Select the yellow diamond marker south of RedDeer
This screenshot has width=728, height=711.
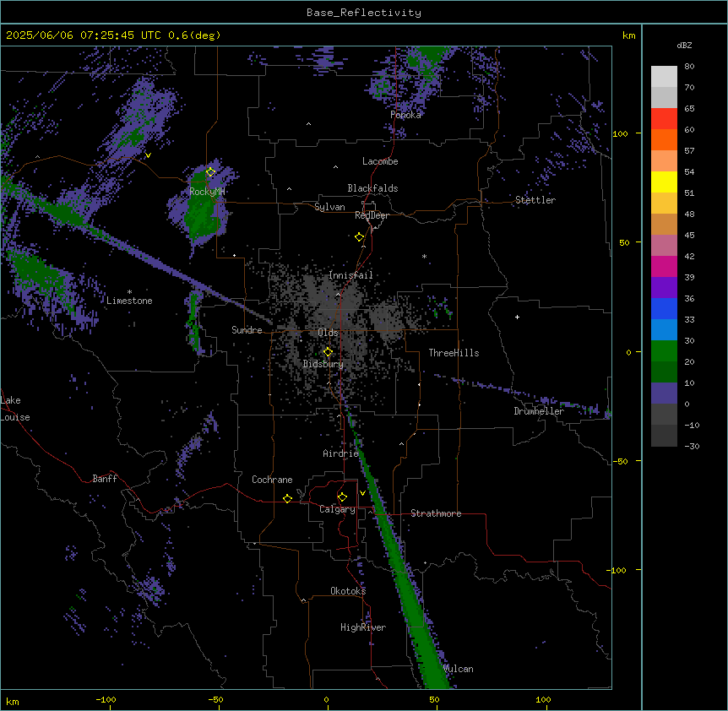[x=359, y=237]
